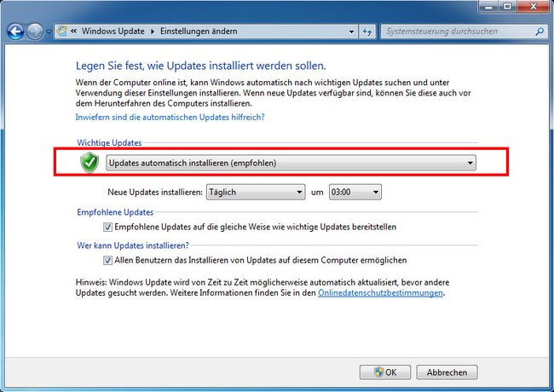
Task: Click heading 'Legen Sie fest, wie Updates installiert'
Action: (200, 66)
